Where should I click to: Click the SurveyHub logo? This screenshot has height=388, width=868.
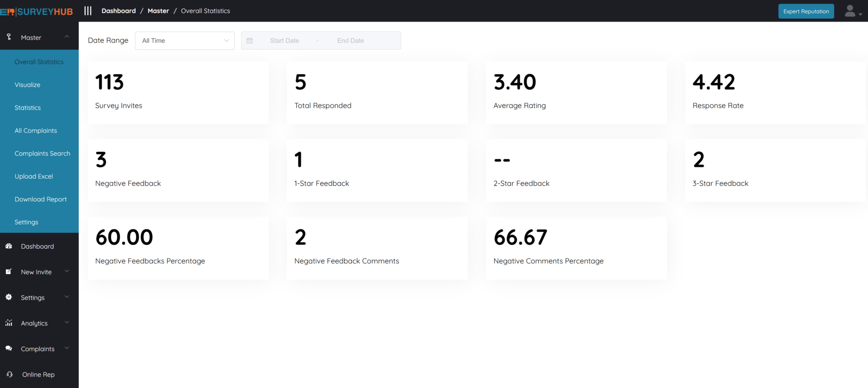[37, 12]
